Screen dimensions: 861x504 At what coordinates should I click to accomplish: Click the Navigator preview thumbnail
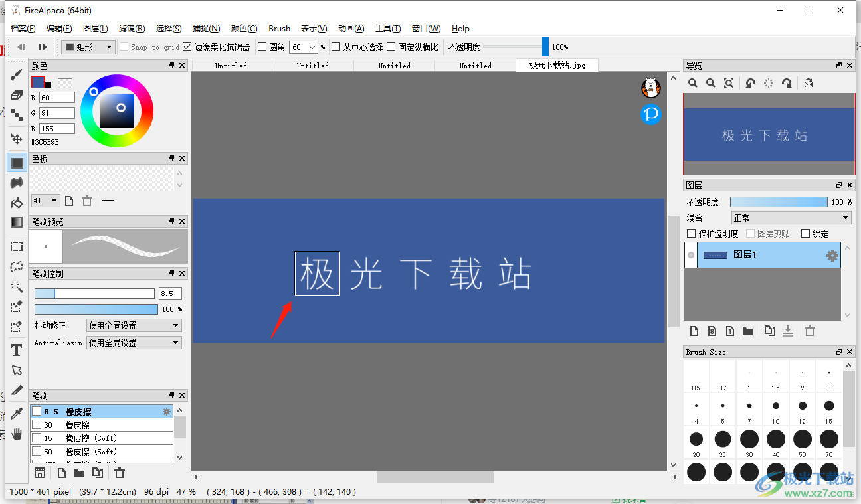coord(769,135)
